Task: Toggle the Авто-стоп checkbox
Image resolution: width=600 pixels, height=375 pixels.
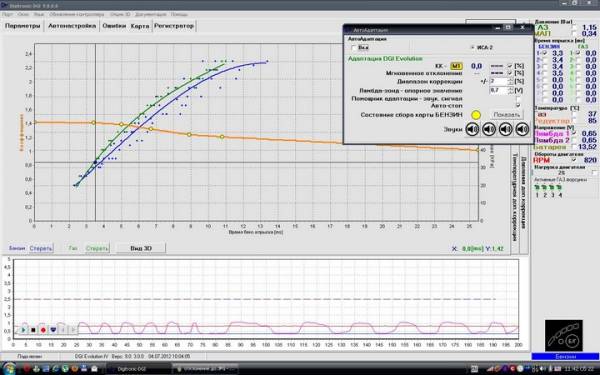Action: pyautogui.click(x=518, y=105)
